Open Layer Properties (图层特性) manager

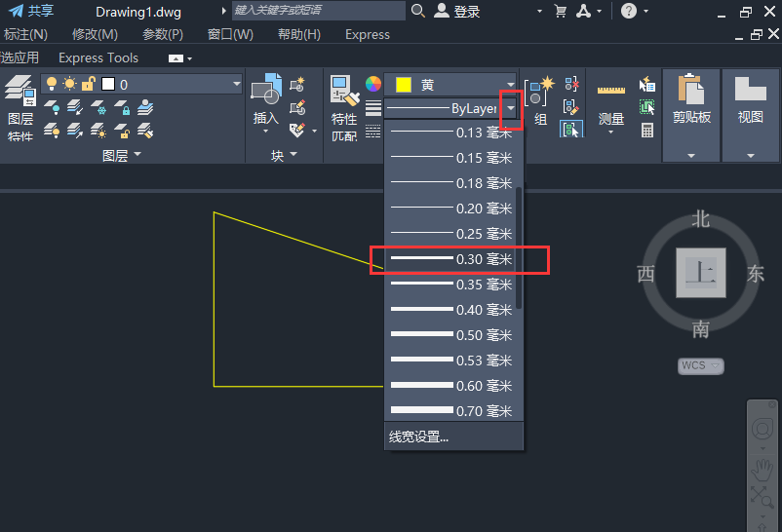point(20,108)
